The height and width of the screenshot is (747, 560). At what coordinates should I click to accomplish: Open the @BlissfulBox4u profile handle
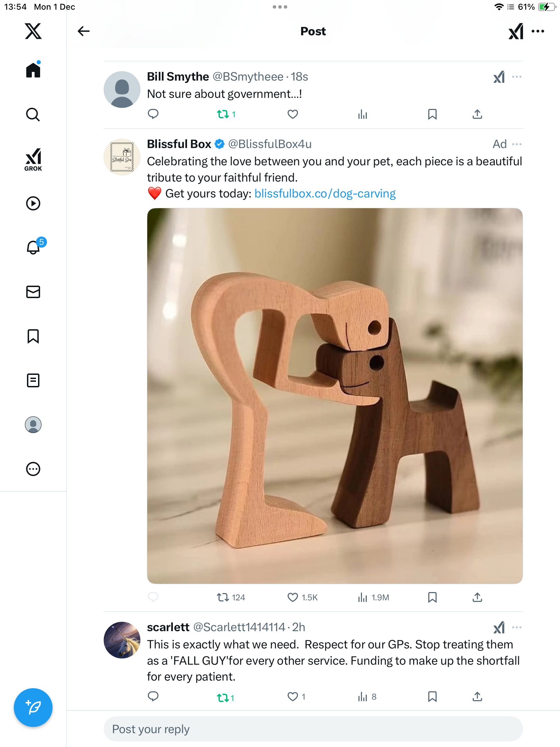pos(270,144)
